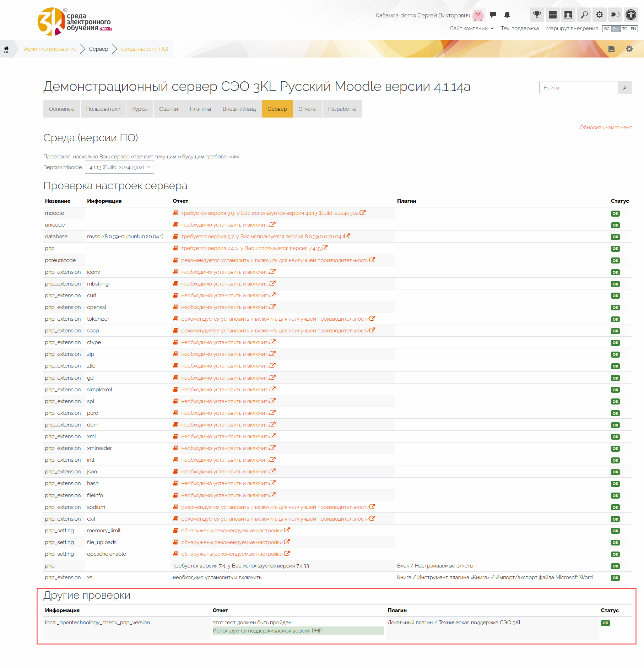Switch to the Плагины tab
The image size is (644, 668).
(x=200, y=109)
